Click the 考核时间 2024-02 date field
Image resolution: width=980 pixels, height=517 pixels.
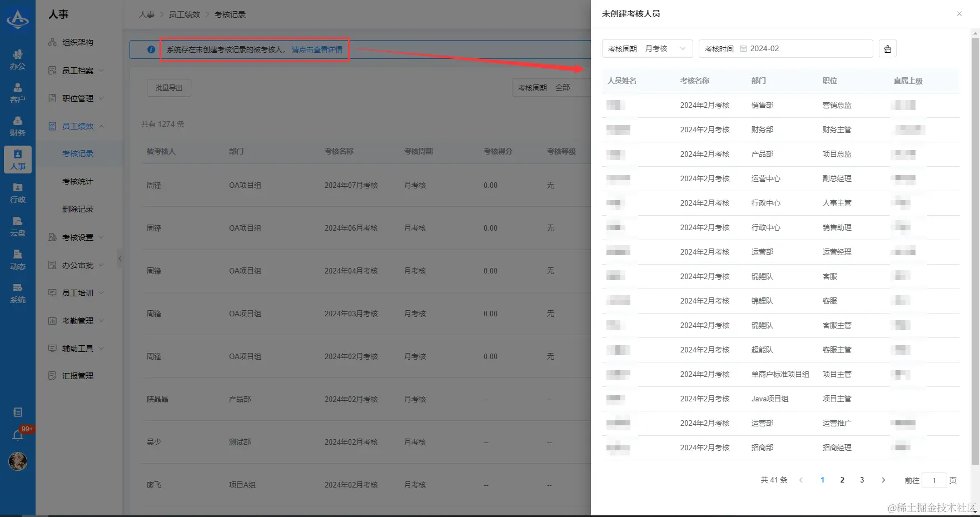pyautogui.click(x=785, y=49)
